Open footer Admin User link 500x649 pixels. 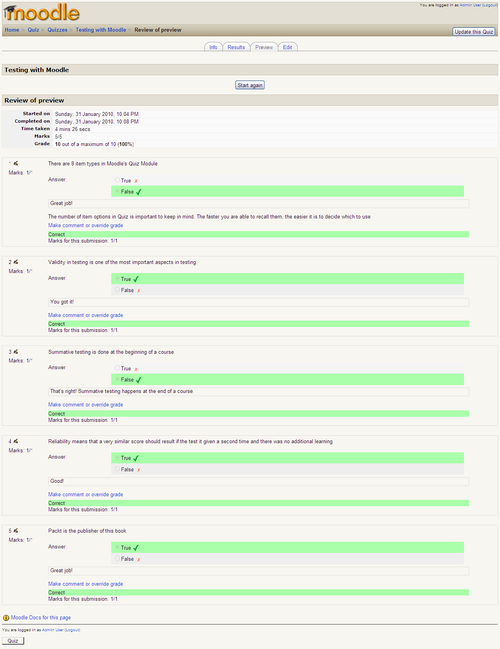tap(53, 630)
